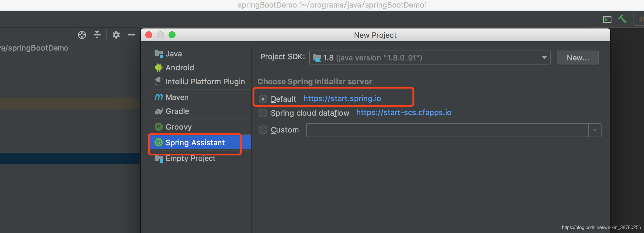Expand the Custom server URL dropdown arrow

[x=595, y=130]
